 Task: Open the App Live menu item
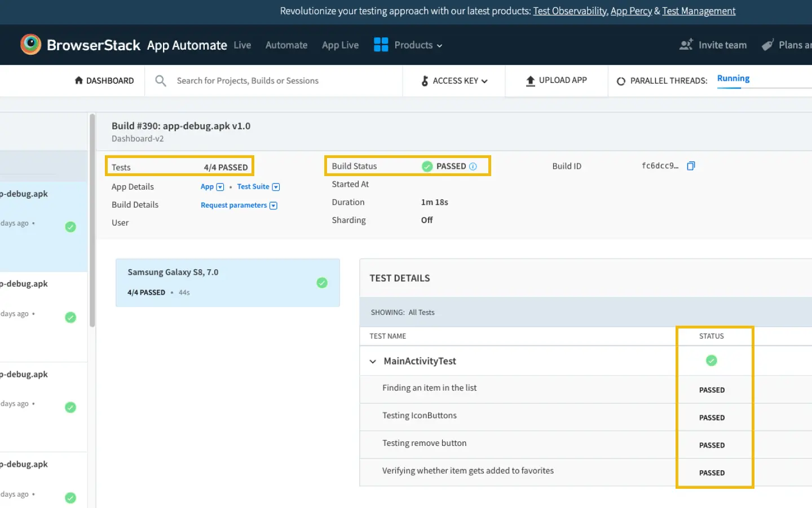340,45
